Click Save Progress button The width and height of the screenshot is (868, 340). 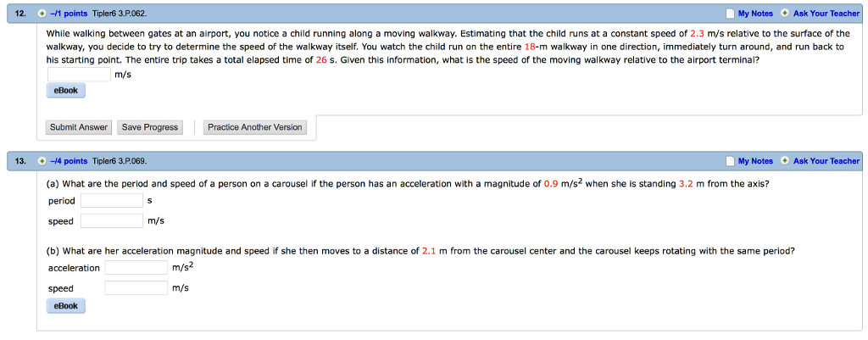pos(150,127)
